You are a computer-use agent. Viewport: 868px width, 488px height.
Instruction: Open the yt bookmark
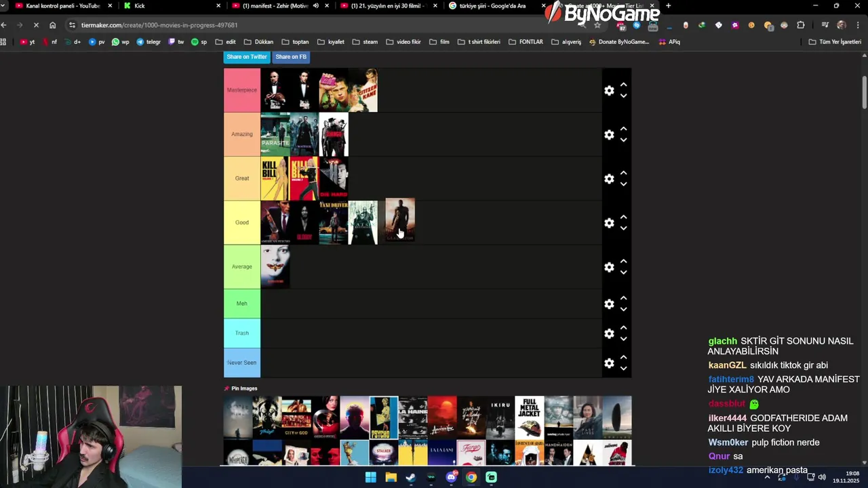point(28,42)
